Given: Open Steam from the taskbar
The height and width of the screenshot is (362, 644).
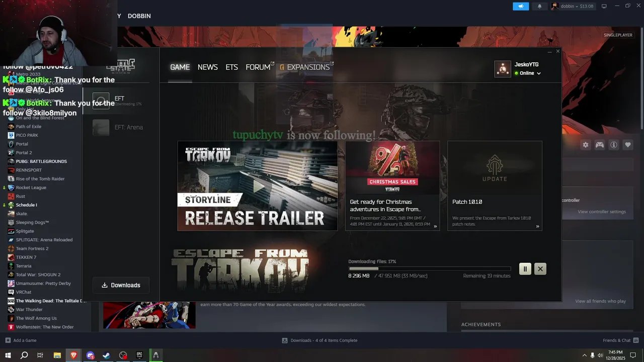Looking at the screenshot, I should point(107,355).
